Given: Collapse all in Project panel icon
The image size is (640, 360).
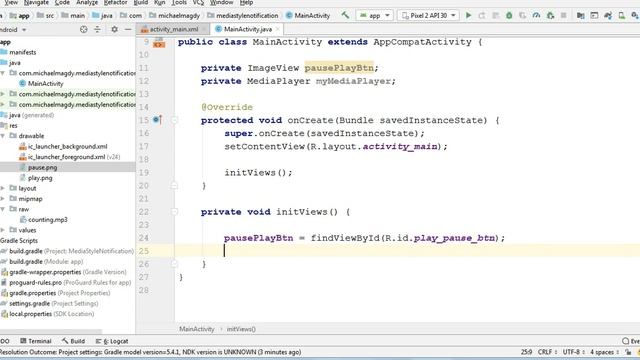Looking at the screenshot, I should point(97,29).
